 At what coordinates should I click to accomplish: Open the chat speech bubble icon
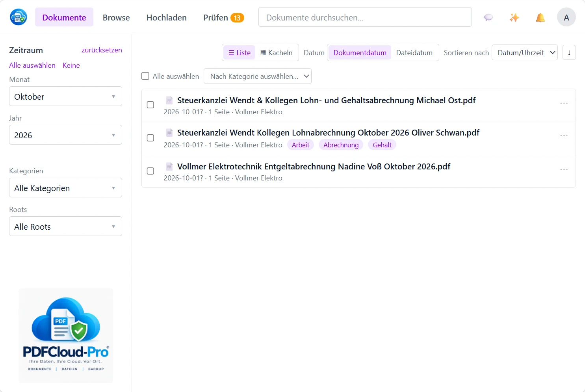[488, 17]
